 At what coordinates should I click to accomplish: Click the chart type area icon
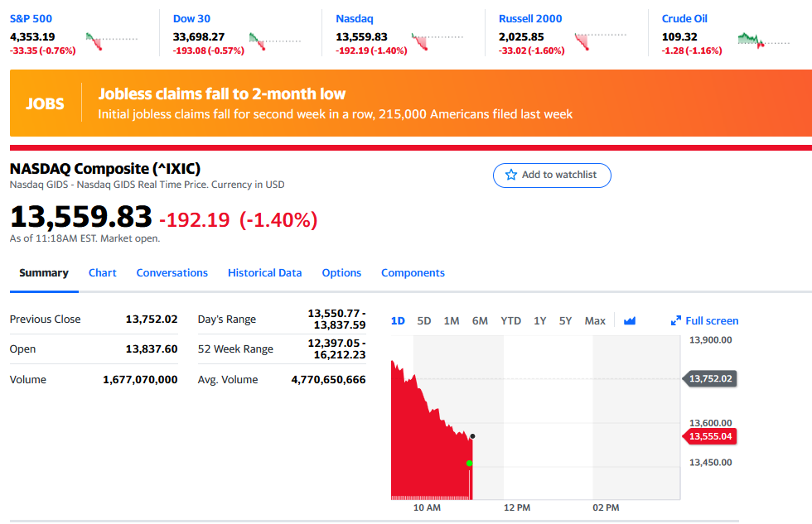pyautogui.click(x=629, y=321)
